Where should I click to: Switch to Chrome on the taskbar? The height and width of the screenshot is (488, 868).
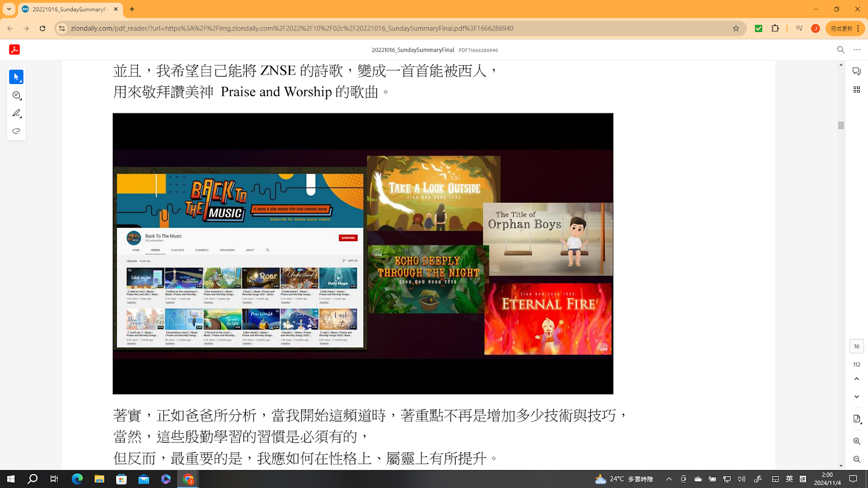[x=188, y=479]
